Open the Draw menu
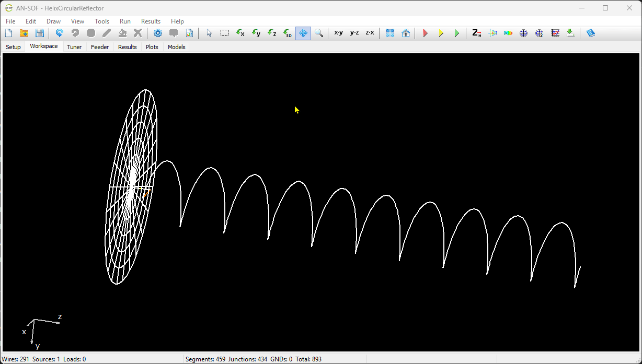 click(53, 21)
